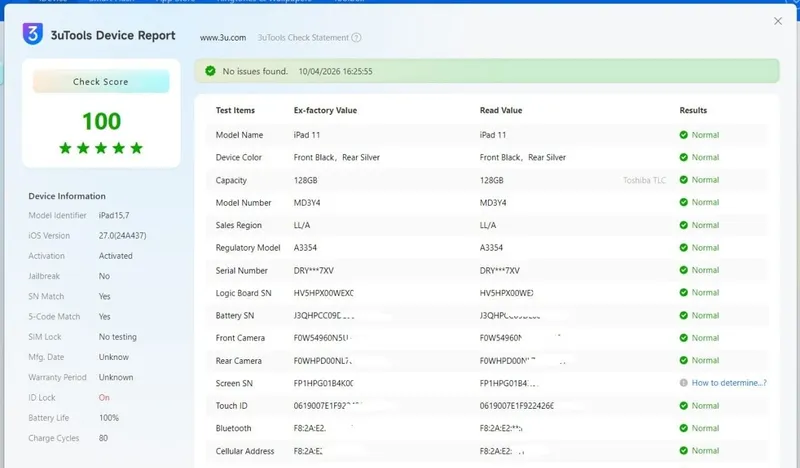Select the iOS Version value 27.0(24A437)
The image size is (800, 468).
pyautogui.click(x=122, y=236)
